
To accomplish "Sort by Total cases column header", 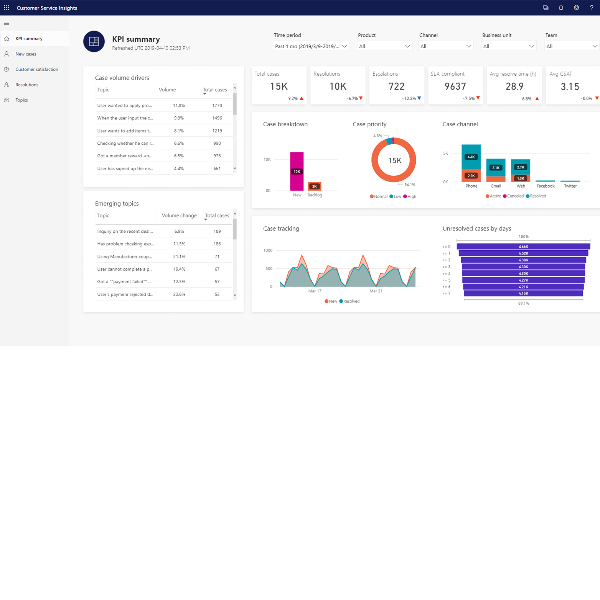I will tap(215, 90).
